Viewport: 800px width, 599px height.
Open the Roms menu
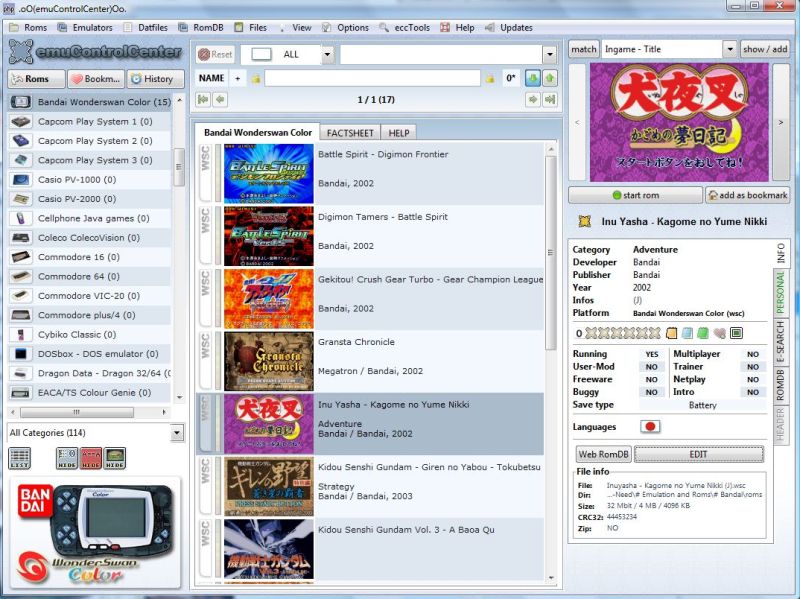28,28
